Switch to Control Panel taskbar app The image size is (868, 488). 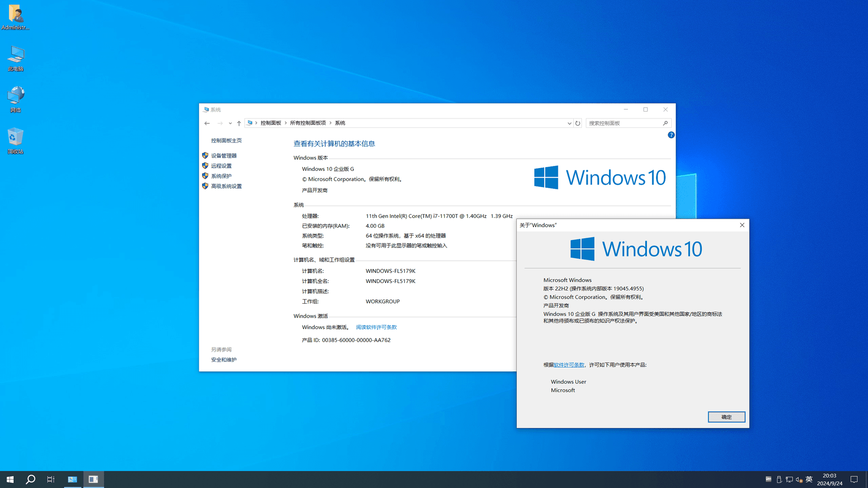(72, 479)
